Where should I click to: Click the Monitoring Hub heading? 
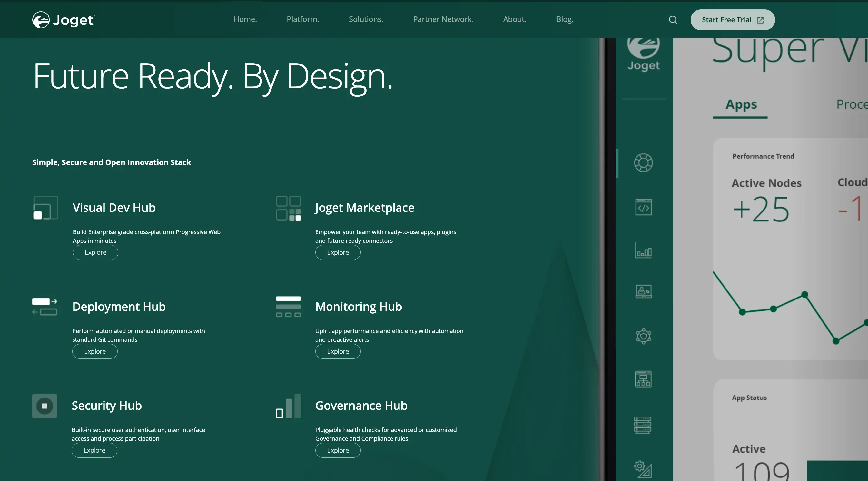point(359,307)
